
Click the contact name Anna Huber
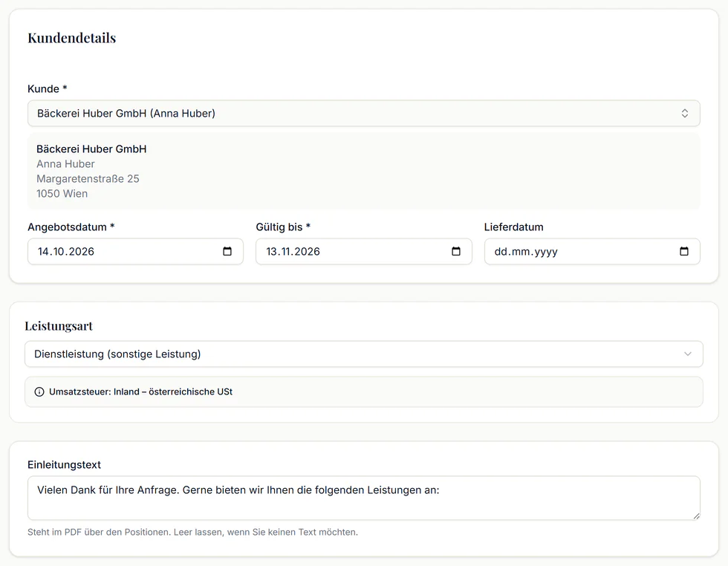pos(65,164)
